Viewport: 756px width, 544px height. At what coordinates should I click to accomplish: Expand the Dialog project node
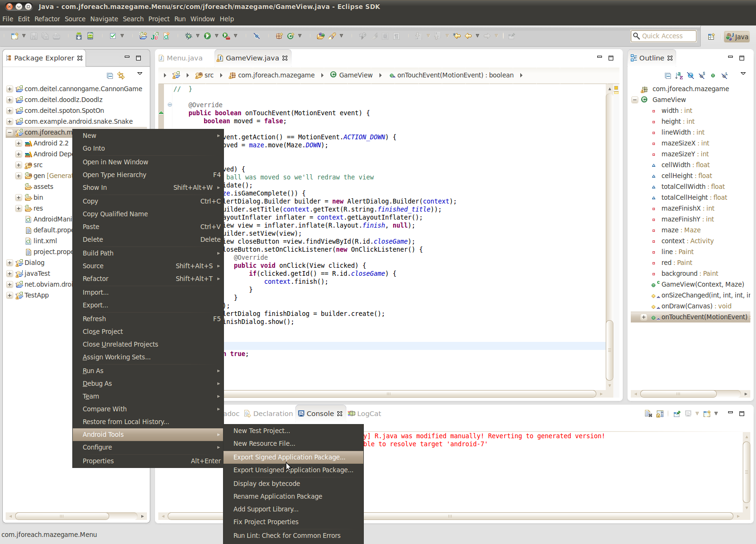9,263
